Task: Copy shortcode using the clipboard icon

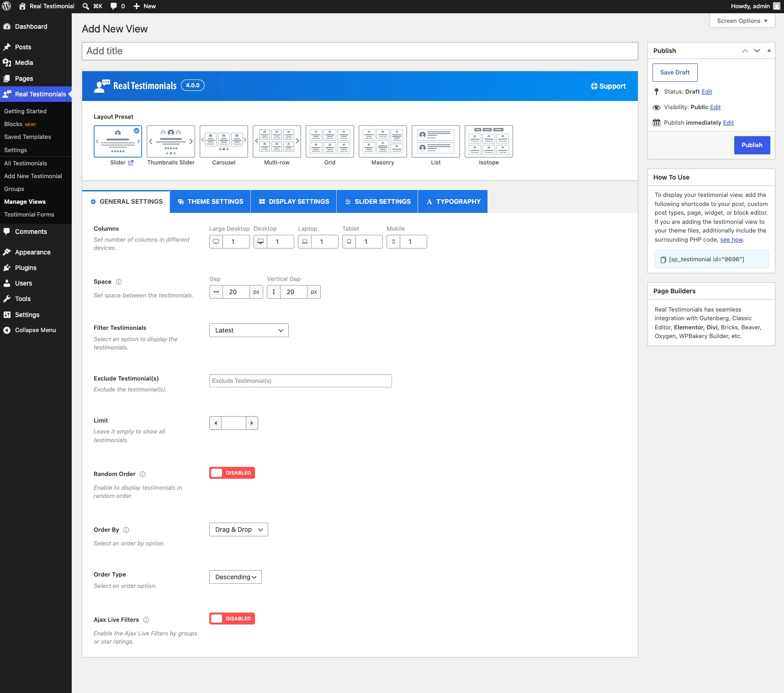Action: click(x=663, y=259)
